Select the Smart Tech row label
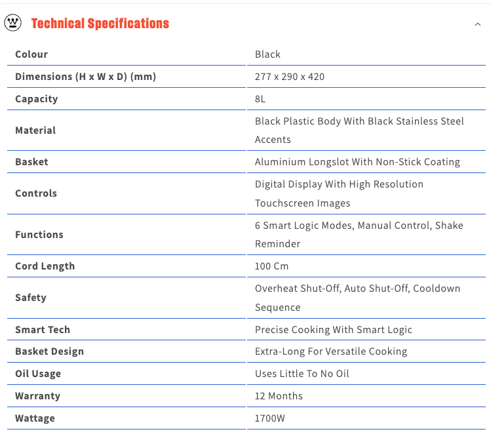Viewport: 504px width, 440px height. pyautogui.click(x=43, y=330)
